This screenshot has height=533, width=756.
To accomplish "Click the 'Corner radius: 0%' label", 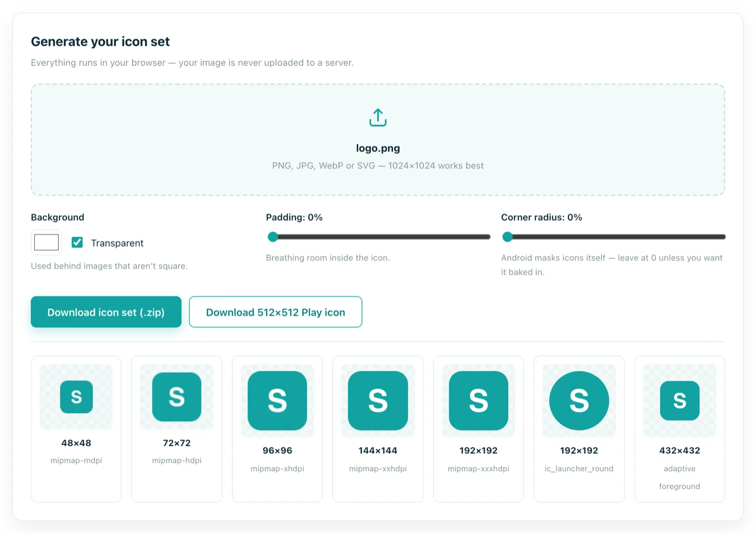I will click(x=541, y=217).
